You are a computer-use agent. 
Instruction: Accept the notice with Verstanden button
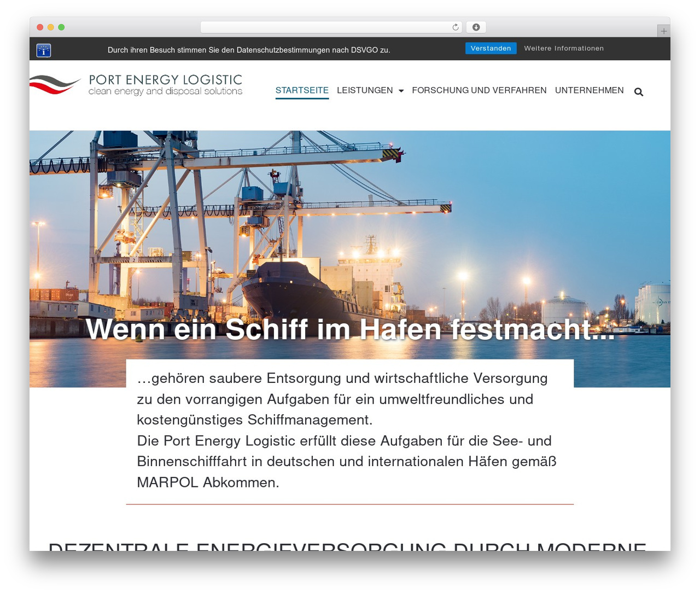pyautogui.click(x=491, y=48)
